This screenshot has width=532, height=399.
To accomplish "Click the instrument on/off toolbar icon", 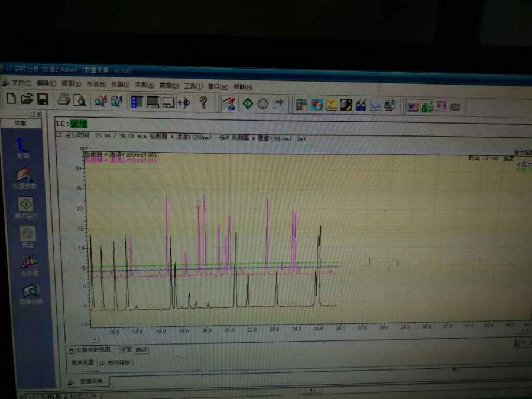I will click(x=230, y=103).
